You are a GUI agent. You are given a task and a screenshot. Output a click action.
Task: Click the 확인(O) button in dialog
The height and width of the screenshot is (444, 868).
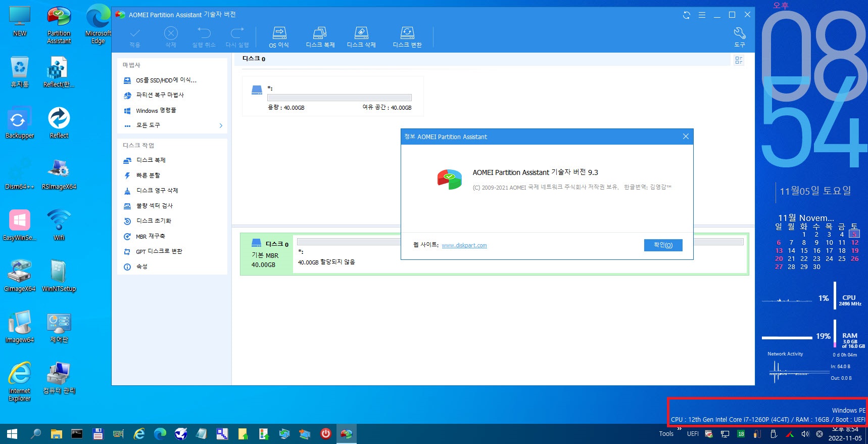[x=663, y=245]
